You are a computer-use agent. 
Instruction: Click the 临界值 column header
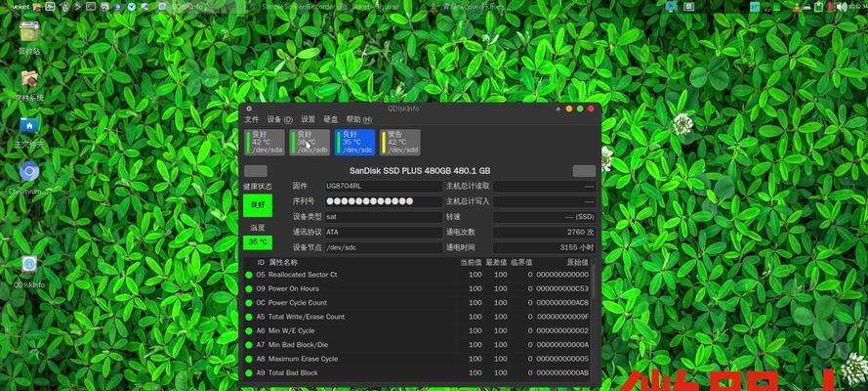tap(521, 263)
